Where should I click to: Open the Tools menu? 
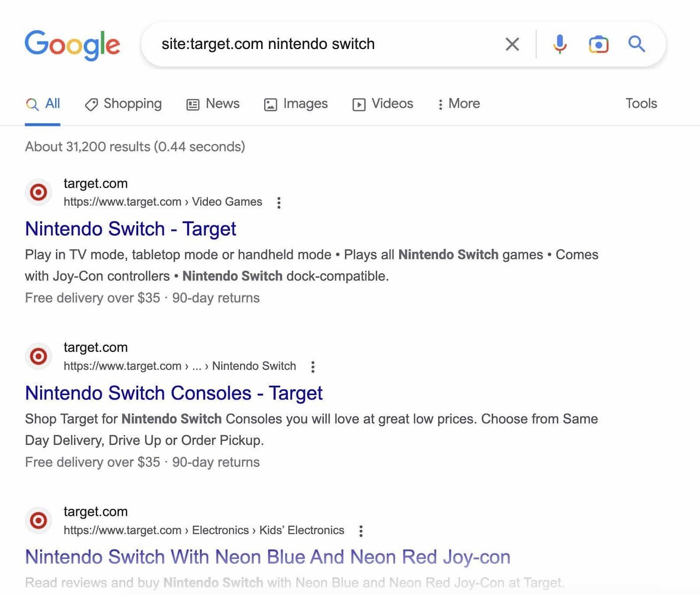[641, 104]
